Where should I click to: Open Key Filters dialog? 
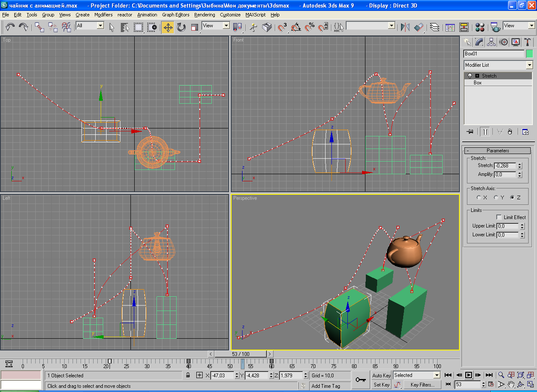422,385
